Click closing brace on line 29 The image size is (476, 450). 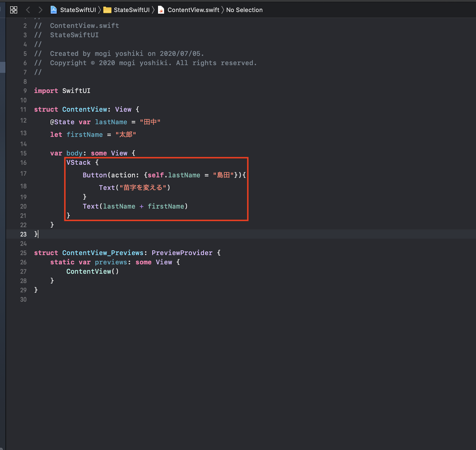tap(36, 290)
